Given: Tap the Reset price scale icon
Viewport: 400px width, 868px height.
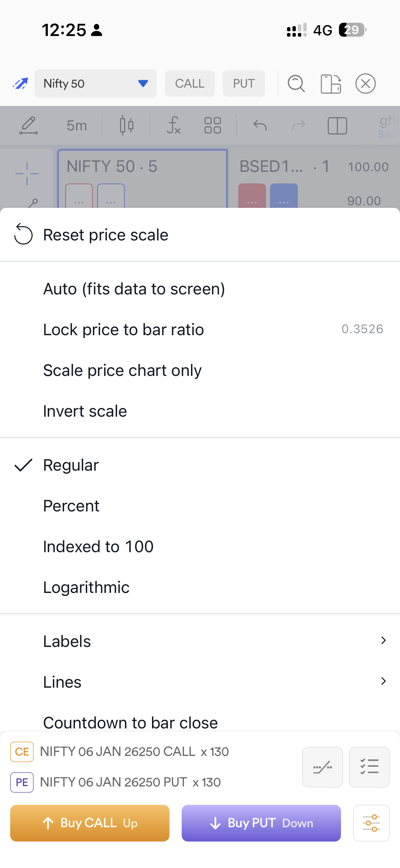Looking at the screenshot, I should coord(23,235).
